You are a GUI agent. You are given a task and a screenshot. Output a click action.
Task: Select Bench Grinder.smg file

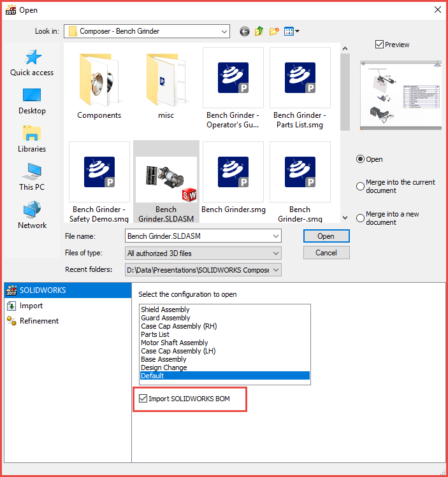click(233, 178)
